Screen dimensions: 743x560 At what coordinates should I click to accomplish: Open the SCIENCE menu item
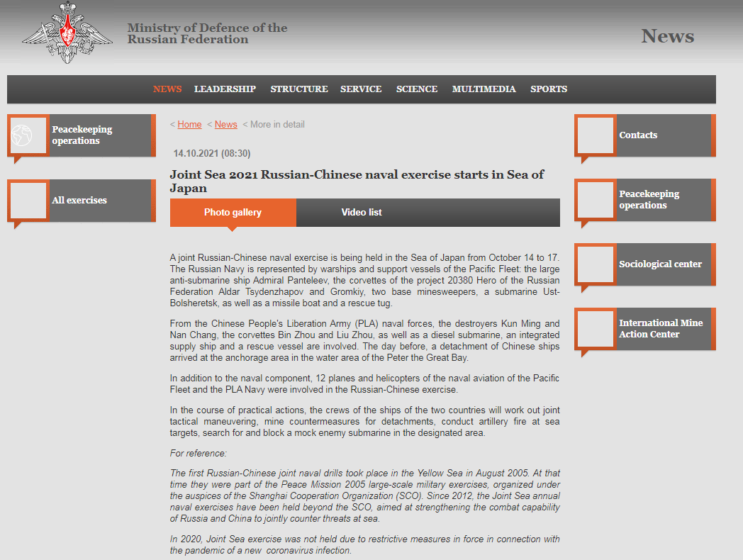pyautogui.click(x=417, y=89)
